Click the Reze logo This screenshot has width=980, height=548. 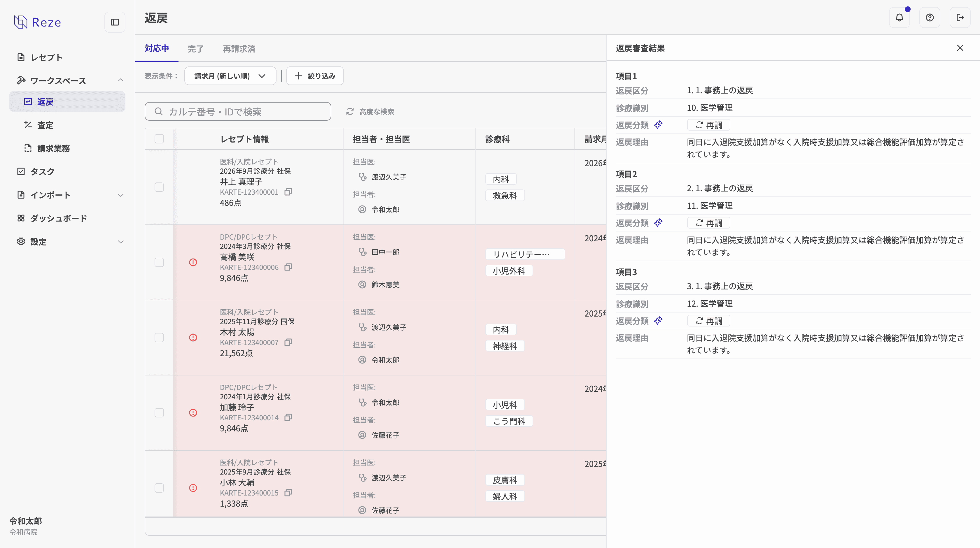click(37, 22)
